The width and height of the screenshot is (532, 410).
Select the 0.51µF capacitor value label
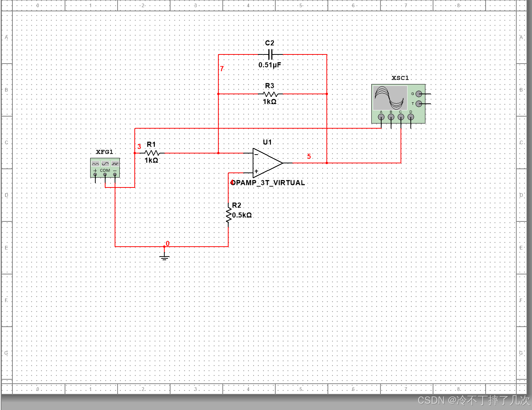270,65
